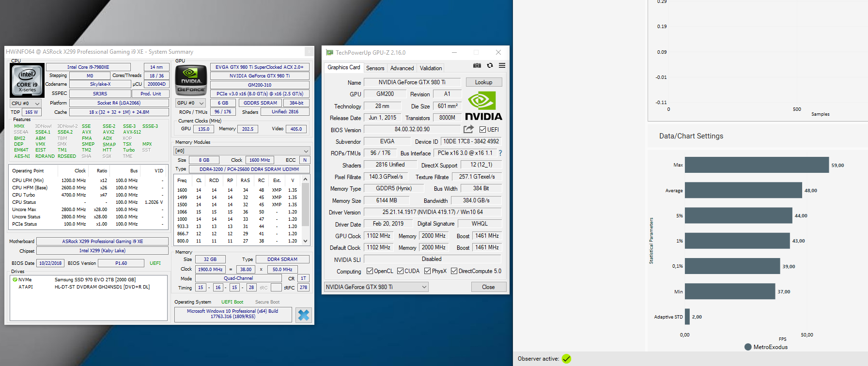Click the Windows 10 Professional build info field
The image size is (868, 366).
[233, 314]
